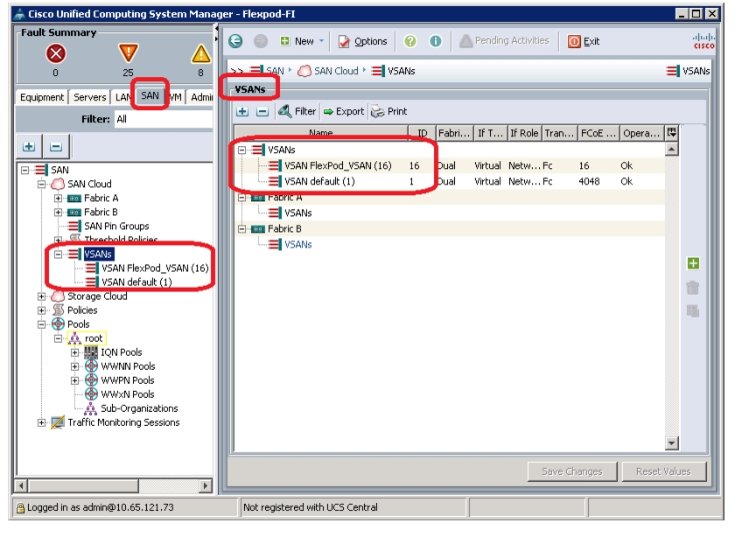756x544 pixels.
Task: Click navigation pane horizontal scrollbar right arrow
Action: coord(206,485)
